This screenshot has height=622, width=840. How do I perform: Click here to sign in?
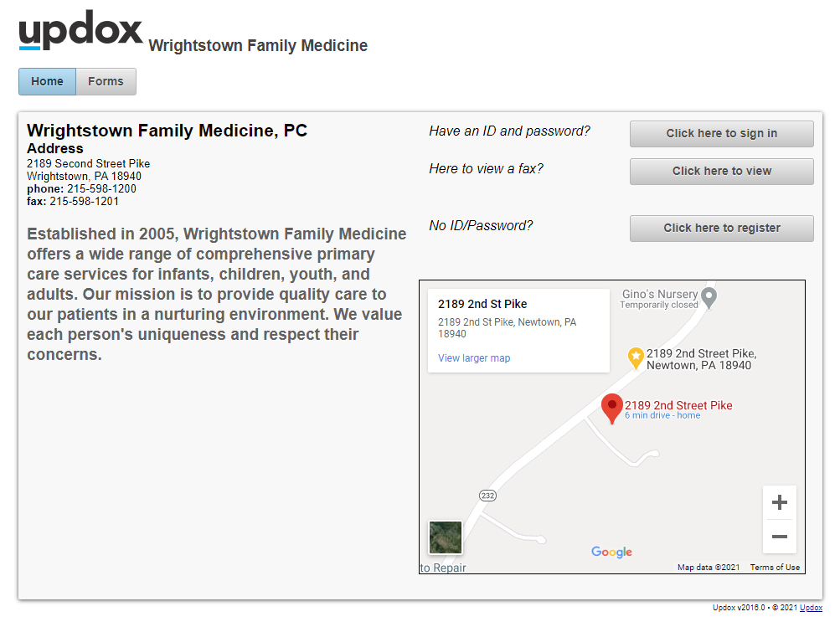coord(721,133)
